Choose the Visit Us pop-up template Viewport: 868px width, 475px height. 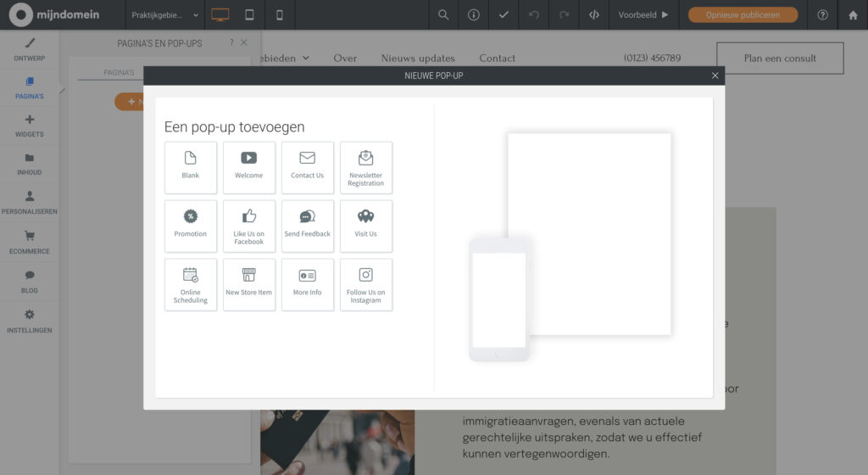(366, 226)
